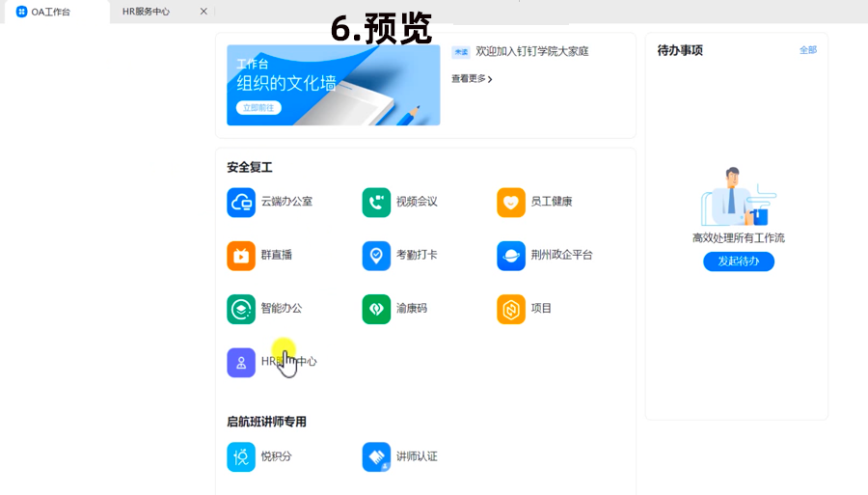Click the 高效处理所有工作流 text
This screenshot has height=495, width=868.
pyautogui.click(x=739, y=238)
